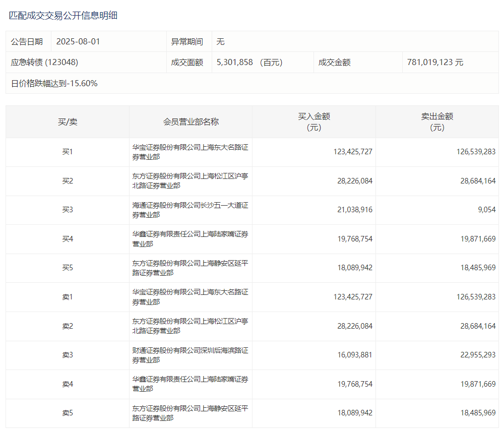Open 海通证券长沙五一大道证券营业部 broker name
This screenshot has width=504, height=430.
click(x=190, y=210)
